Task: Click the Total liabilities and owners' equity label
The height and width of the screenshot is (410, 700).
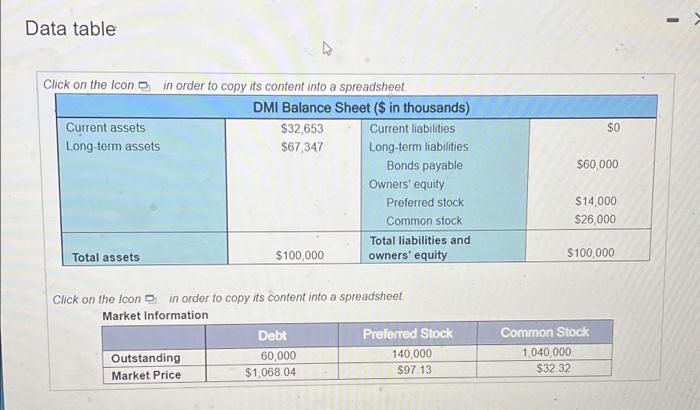Action: pyautogui.click(x=419, y=248)
